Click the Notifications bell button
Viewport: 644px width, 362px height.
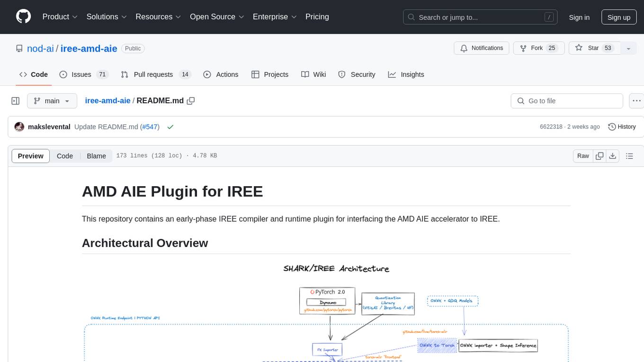coord(482,48)
